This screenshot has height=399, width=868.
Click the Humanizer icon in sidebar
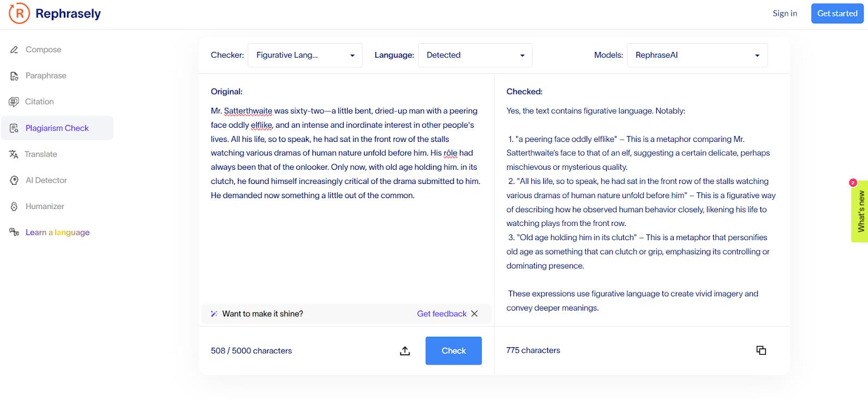pyautogui.click(x=14, y=207)
